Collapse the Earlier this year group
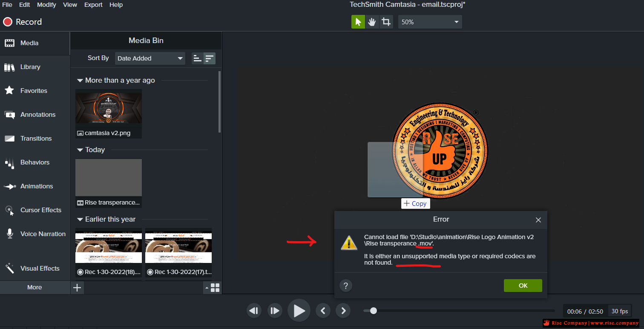644x329 pixels. click(80, 219)
